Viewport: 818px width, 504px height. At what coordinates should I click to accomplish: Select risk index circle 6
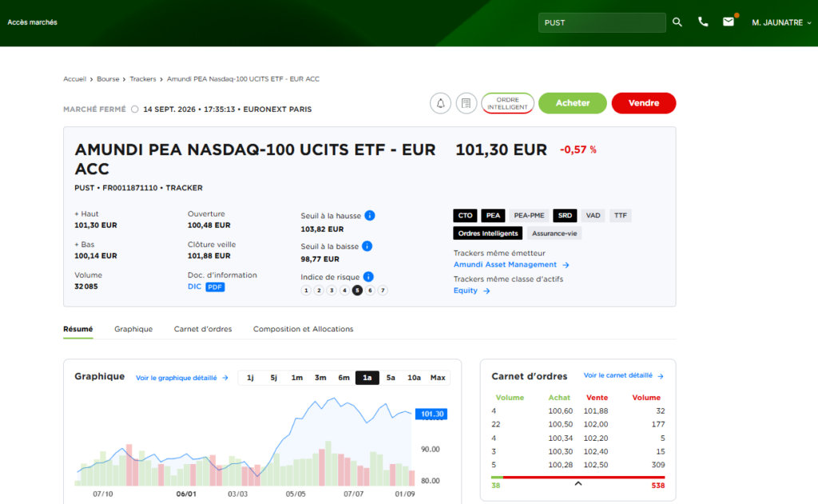click(370, 291)
